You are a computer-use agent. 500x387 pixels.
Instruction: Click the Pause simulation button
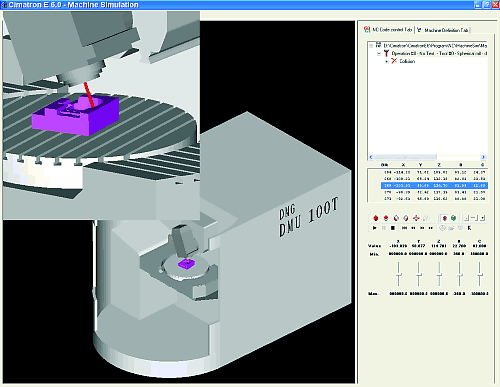[384, 228]
